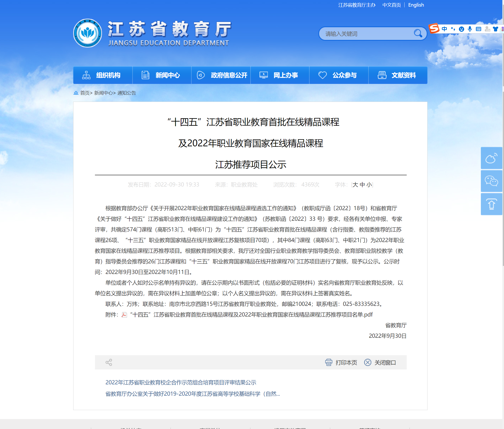The width and height of the screenshot is (504, 429).
Task: Click the search magnifier icon
Action: coord(418,33)
